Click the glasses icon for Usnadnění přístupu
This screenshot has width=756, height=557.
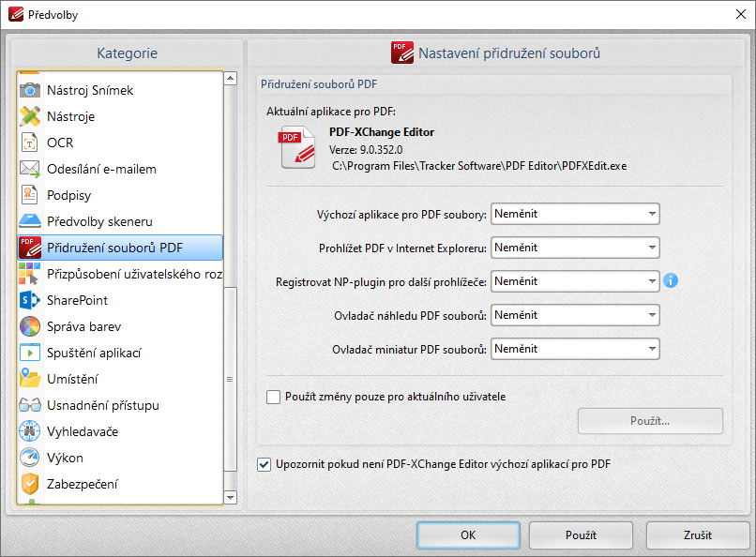coord(29,405)
